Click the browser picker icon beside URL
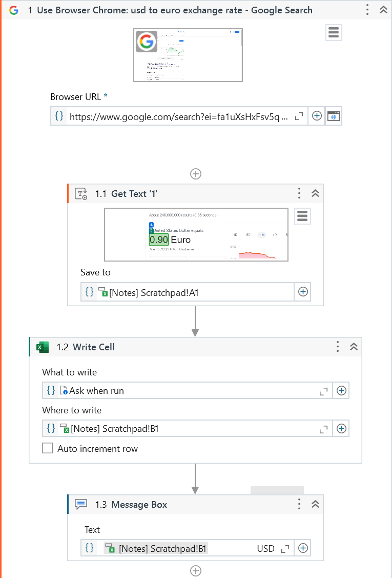The width and height of the screenshot is (392, 578). [x=334, y=116]
